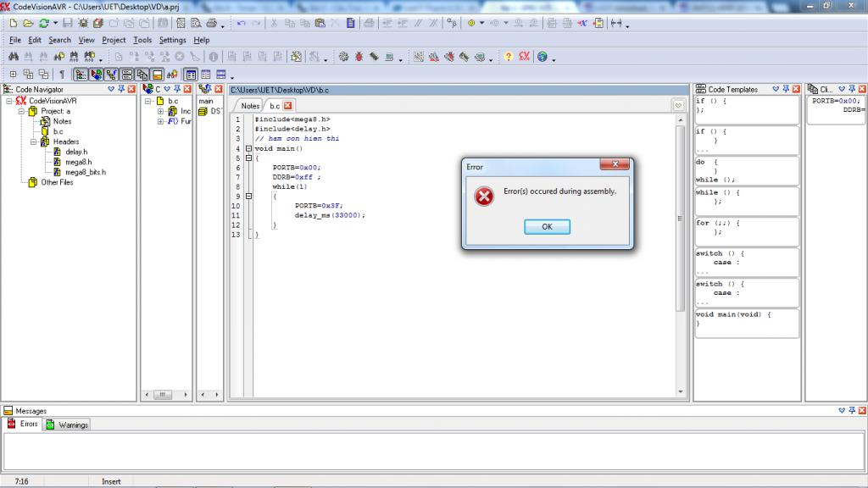Viewport: 868px width, 488px height.
Task: Click line 11 delay_ms(33000) code text
Action: click(x=330, y=215)
